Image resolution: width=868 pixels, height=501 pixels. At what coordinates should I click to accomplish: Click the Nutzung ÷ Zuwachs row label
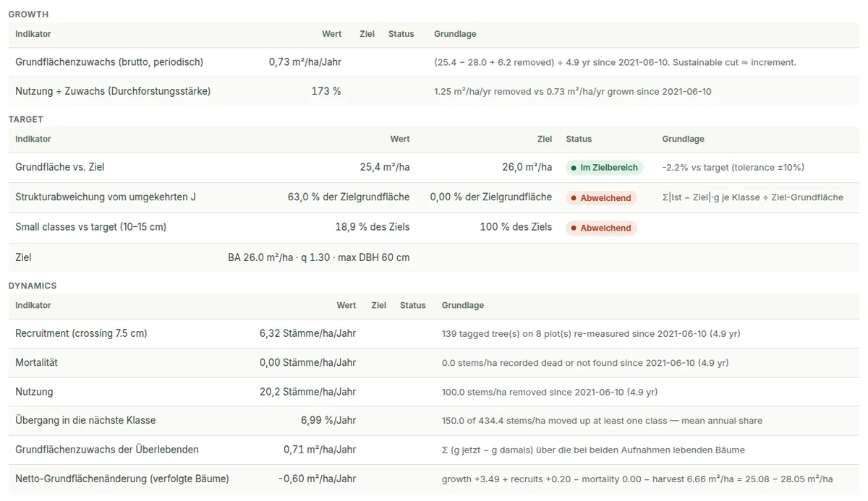pyautogui.click(x=113, y=91)
